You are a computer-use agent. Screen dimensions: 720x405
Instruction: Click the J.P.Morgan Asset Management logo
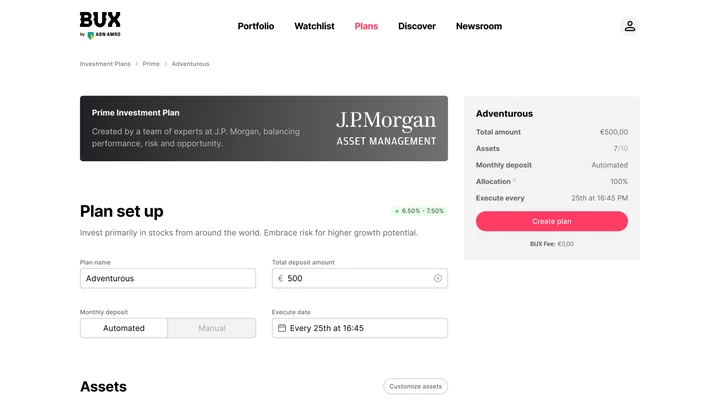tap(386, 129)
